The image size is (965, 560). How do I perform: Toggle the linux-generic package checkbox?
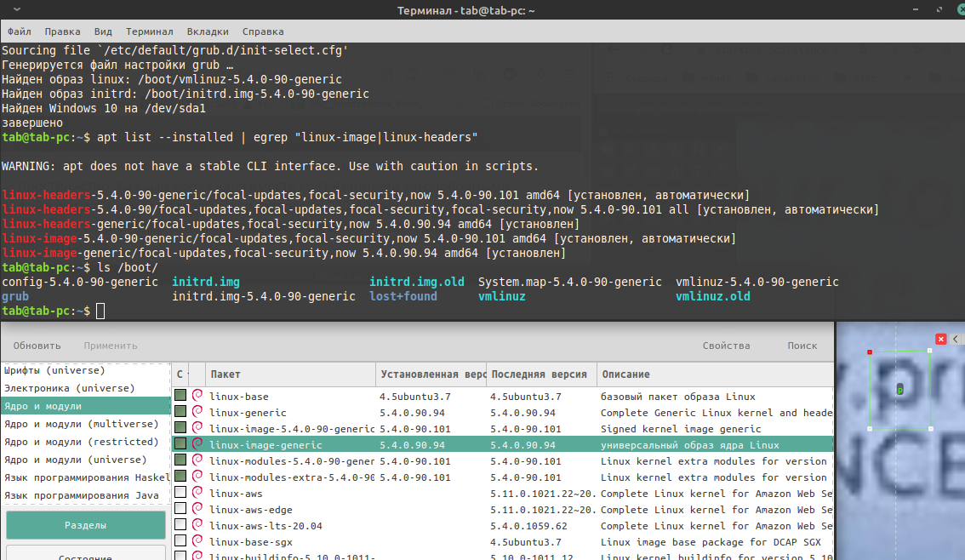(180, 411)
